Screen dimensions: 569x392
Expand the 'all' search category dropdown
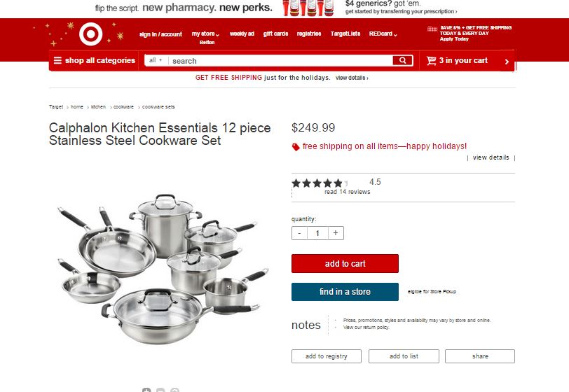(156, 60)
